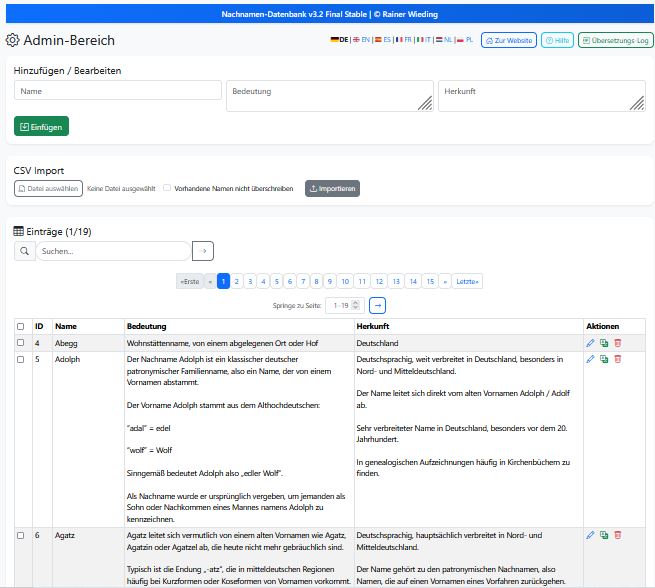Click the trash icon for Adolph
Screen dimensions: 655x588
click(x=618, y=359)
